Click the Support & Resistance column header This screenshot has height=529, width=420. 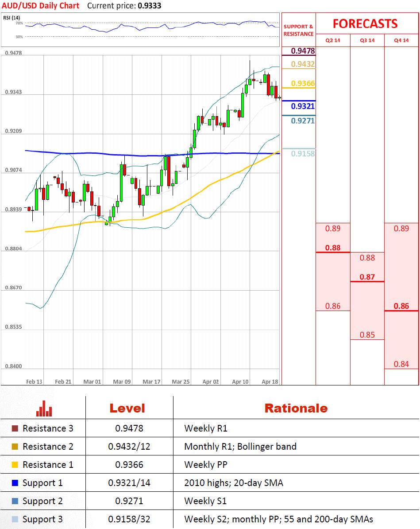[x=298, y=30]
